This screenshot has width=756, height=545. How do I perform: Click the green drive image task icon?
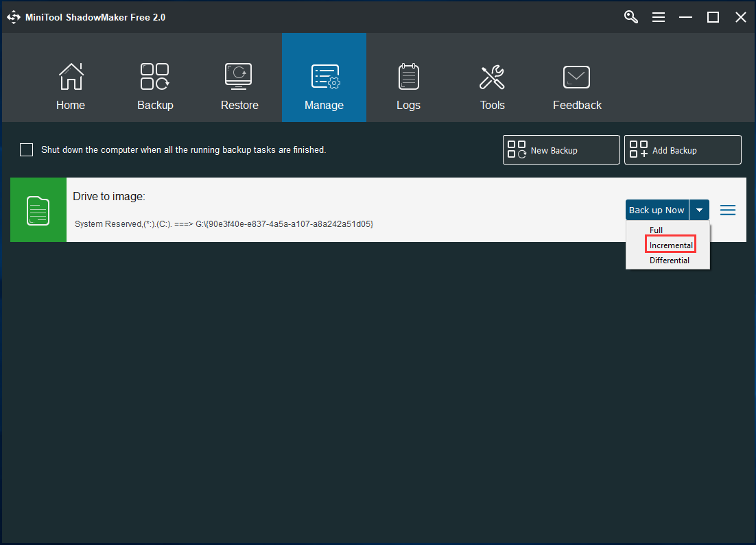(38, 210)
